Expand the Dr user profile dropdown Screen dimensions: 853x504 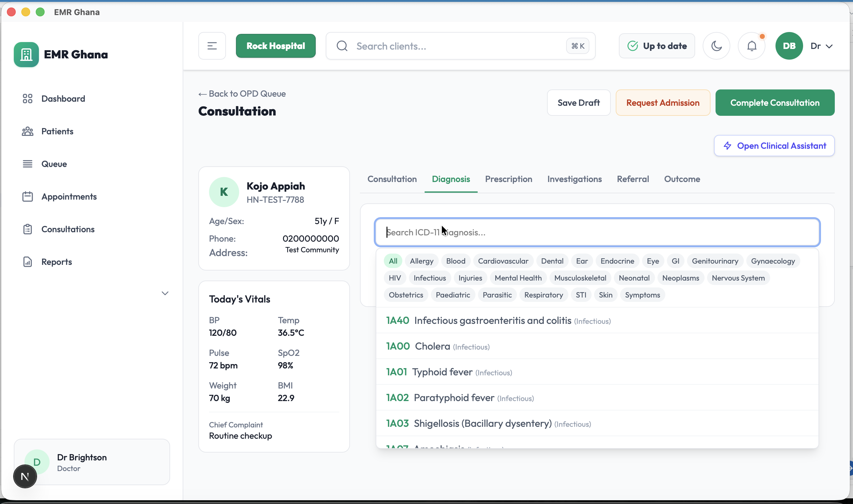coord(821,46)
